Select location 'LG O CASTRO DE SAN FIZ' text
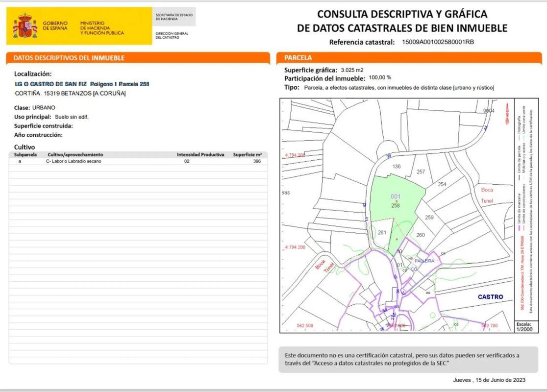The height and width of the screenshot is (392, 547). point(50,84)
